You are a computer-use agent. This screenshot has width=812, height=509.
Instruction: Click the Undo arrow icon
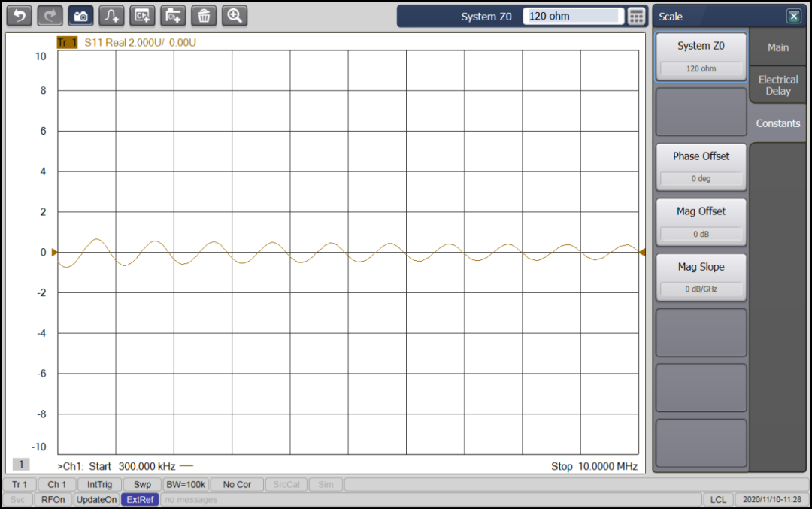point(19,15)
